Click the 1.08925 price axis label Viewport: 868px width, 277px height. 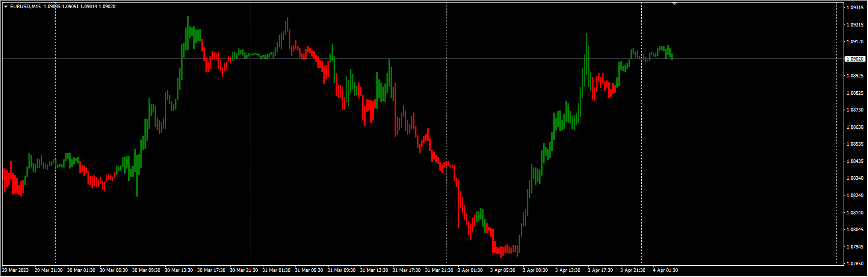point(854,76)
